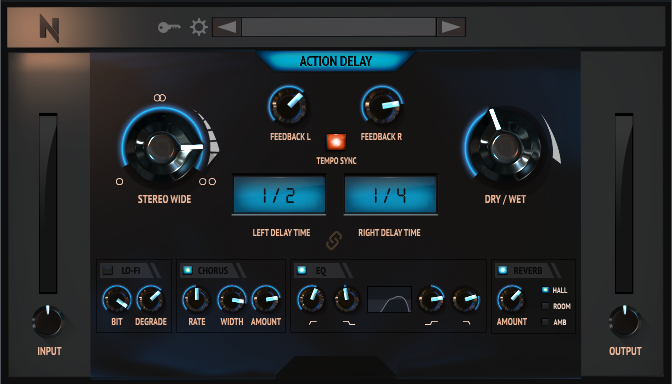672x384 pixels.
Task: Click the Feedback L knob
Action: click(288, 105)
